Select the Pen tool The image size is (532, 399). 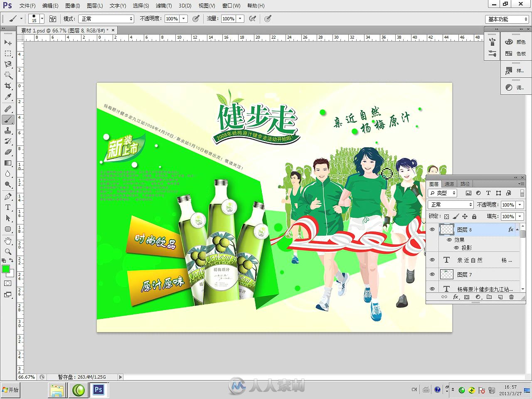coord(8,197)
